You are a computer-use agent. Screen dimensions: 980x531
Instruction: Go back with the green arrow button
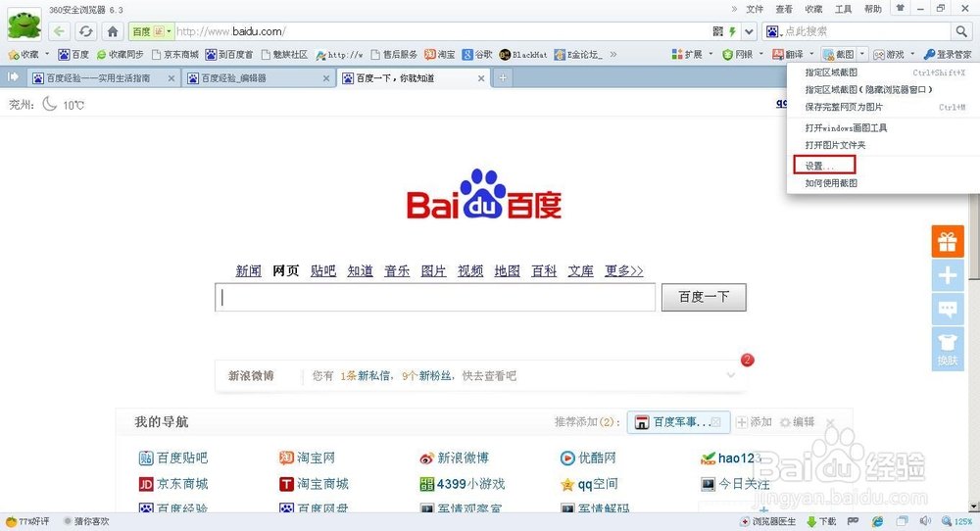pos(59,31)
